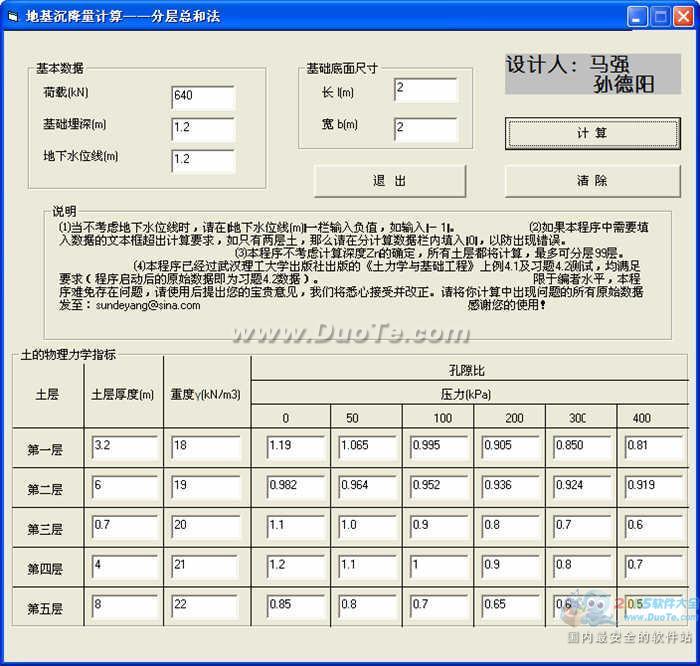
Task: Click 第一层 void ratio at 0 kPa (1.19)
Action: tap(296, 448)
